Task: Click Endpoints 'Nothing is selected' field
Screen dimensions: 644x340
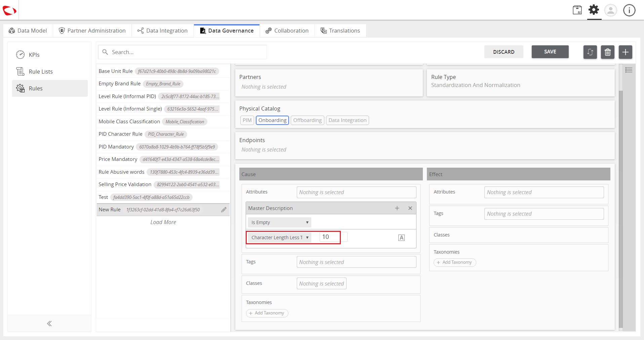Action: point(264,150)
